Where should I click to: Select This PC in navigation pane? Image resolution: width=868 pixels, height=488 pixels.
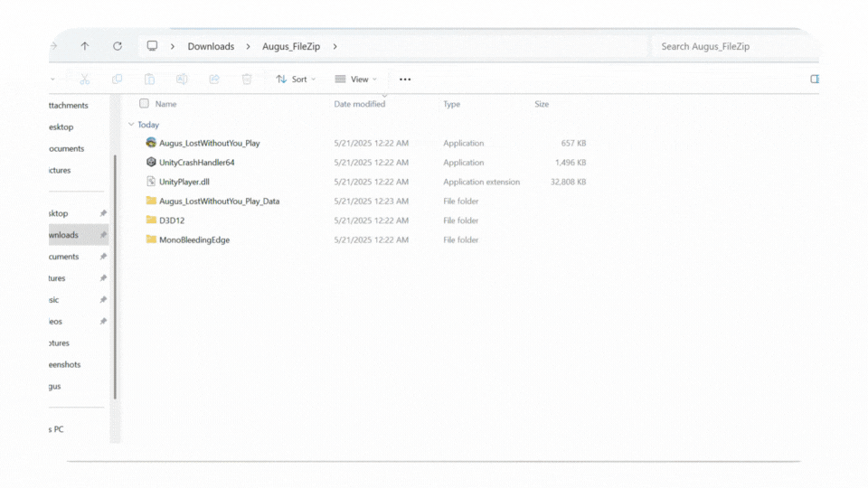tap(56, 429)
